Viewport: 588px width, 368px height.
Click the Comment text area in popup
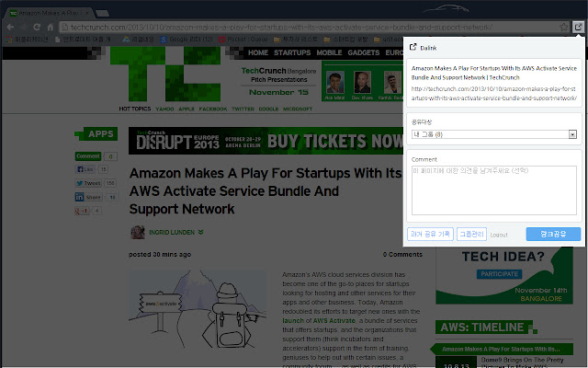click(494, 190)
